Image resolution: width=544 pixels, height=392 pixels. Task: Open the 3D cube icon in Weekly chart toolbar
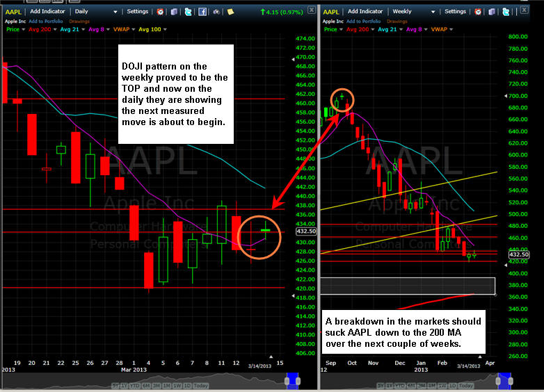pos(492,12)
